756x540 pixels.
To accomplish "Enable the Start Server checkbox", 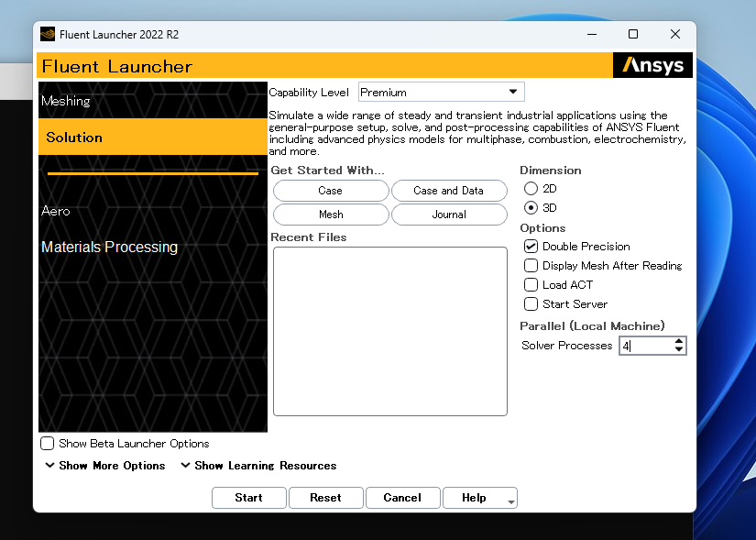I will point(531,304).
